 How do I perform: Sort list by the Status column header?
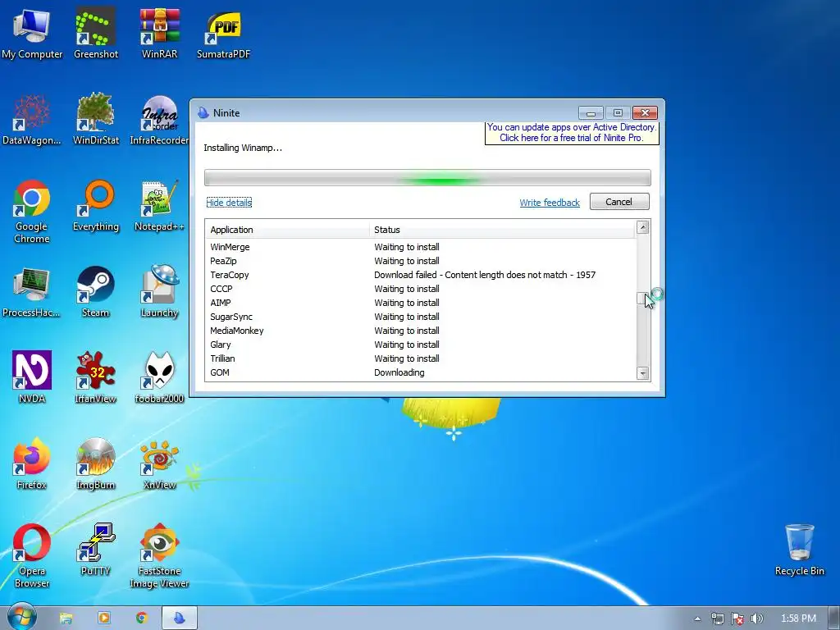pos(503,230)
